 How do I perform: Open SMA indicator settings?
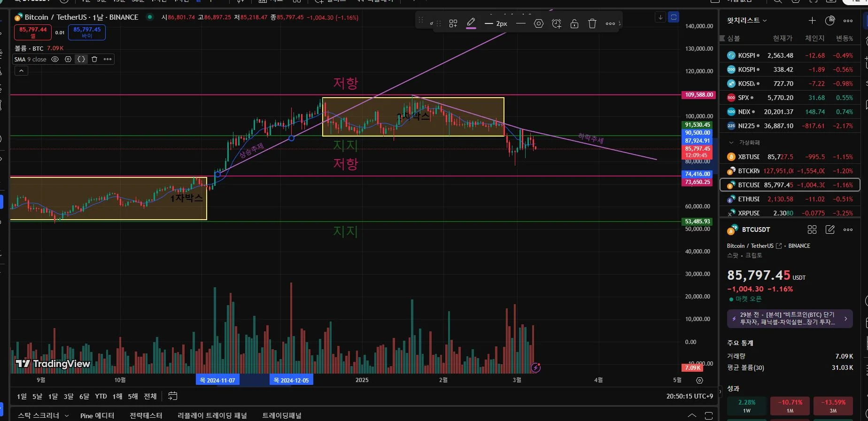tap(68, 59)
